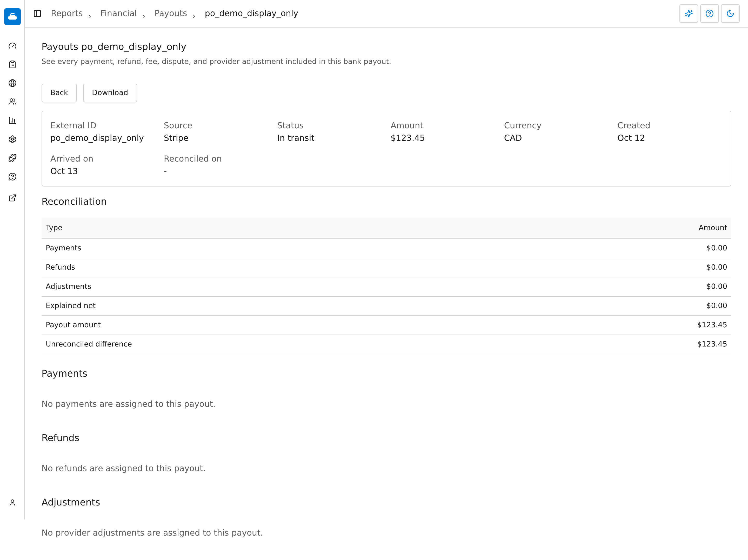Open the clipboard orders icon in sidebar

click(x=12, y=65)
